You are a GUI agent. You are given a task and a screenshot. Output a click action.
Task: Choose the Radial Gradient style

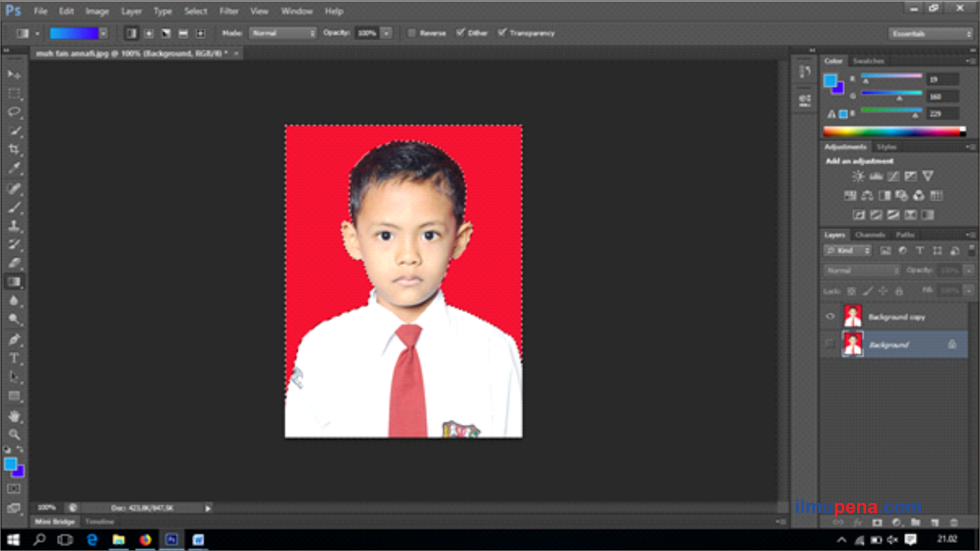tap(149, 33)
